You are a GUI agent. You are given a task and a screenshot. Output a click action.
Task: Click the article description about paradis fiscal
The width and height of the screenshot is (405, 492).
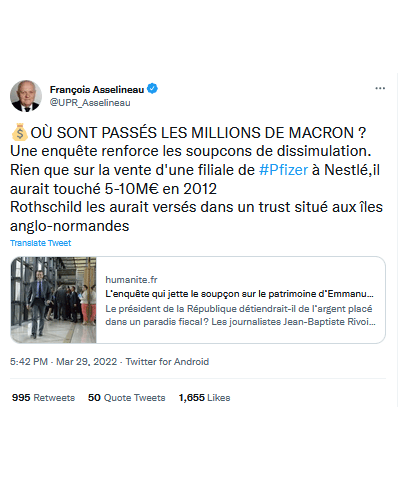click(240, 315)
